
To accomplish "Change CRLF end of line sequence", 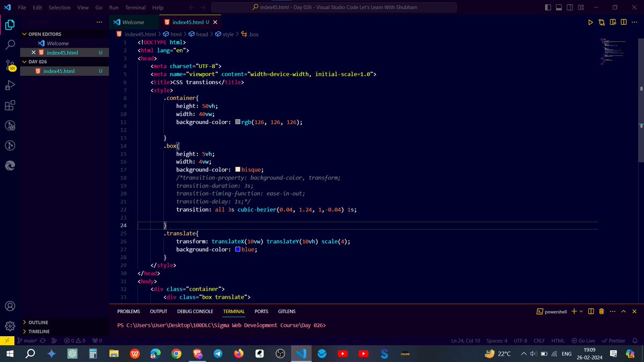I will [539, 341].
